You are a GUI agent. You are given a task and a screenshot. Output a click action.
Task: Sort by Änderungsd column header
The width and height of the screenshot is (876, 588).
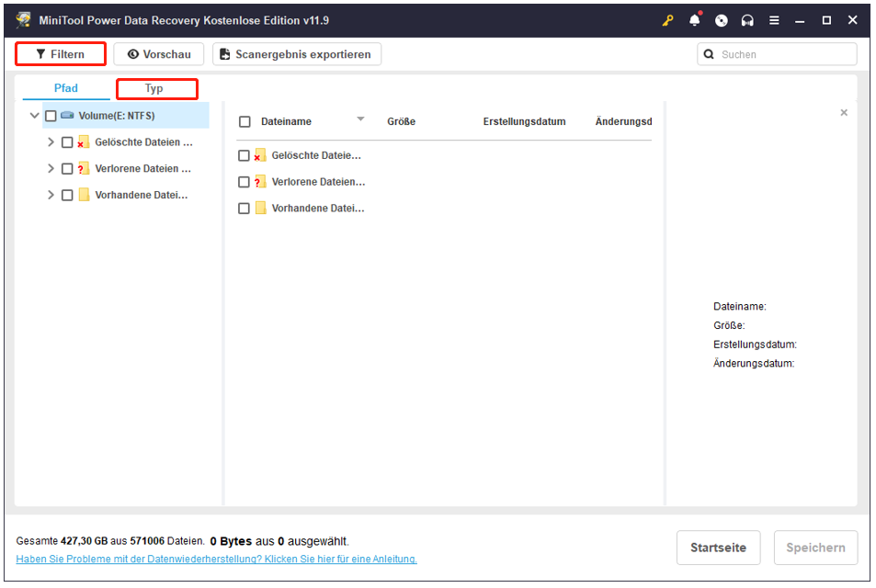coord(623,121)
